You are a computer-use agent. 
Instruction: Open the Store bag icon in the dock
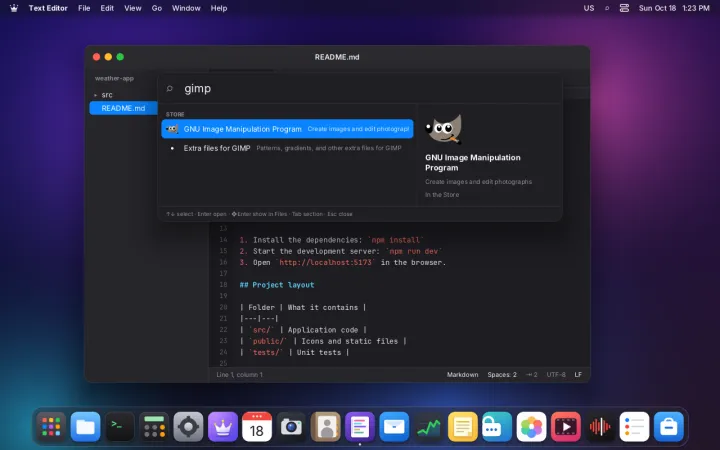coord(669,427)
